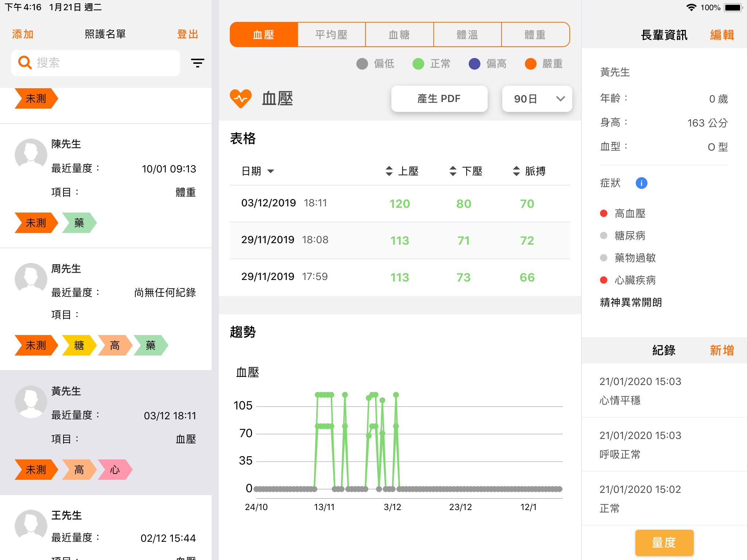Select the 29/11/2019 18:08 table row

pyautogui.click(x=400, y=240)
